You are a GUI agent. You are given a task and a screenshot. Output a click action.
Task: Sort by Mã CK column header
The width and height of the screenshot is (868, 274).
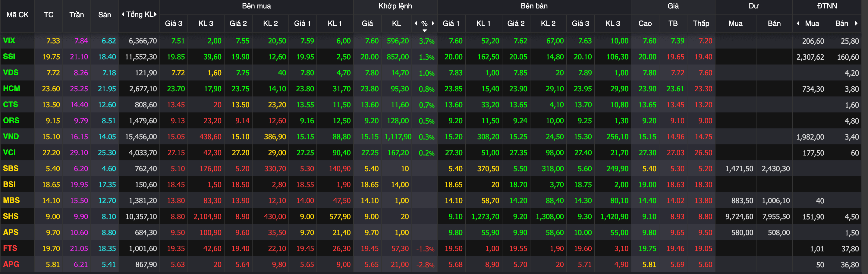(x=17, y=15)
